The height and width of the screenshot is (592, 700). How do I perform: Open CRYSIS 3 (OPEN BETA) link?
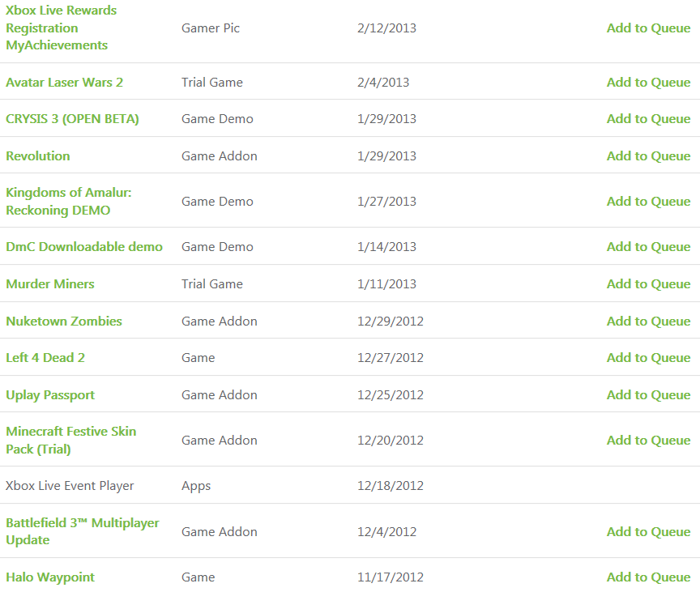[72, 119]
